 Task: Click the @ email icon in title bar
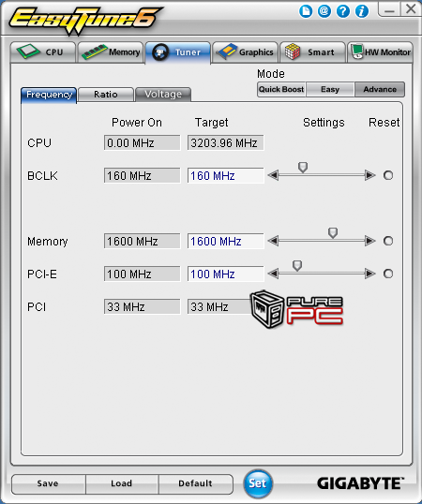pyautogui.click(x=324, y=11)
